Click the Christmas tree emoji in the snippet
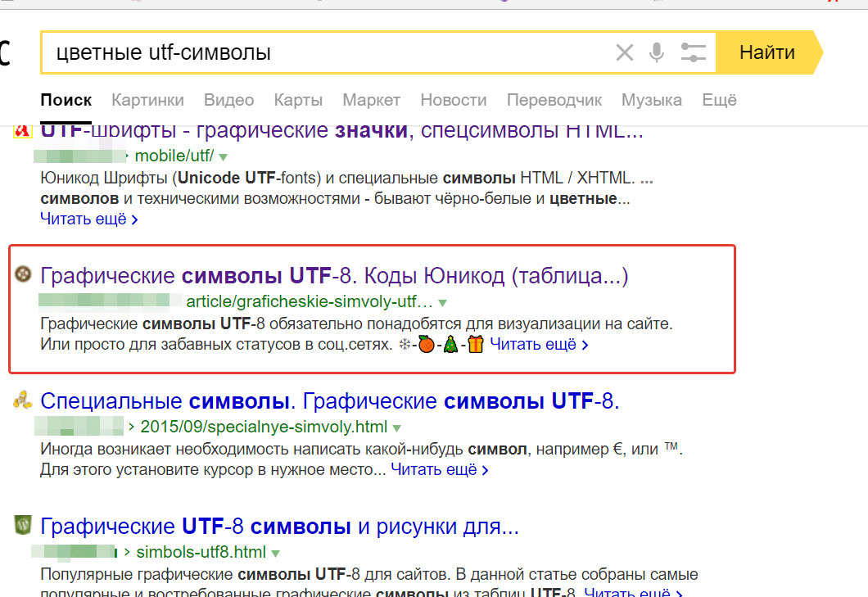Image resolution: width=868 pixels, height=597 pixels. click(450, 345)
